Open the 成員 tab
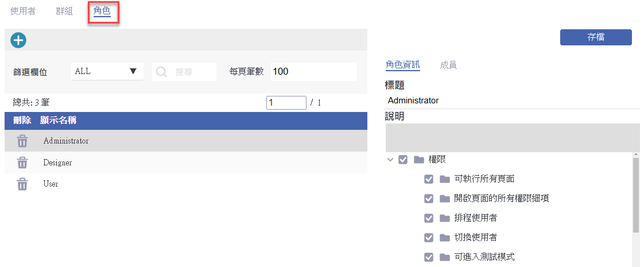 pos(448,65)
